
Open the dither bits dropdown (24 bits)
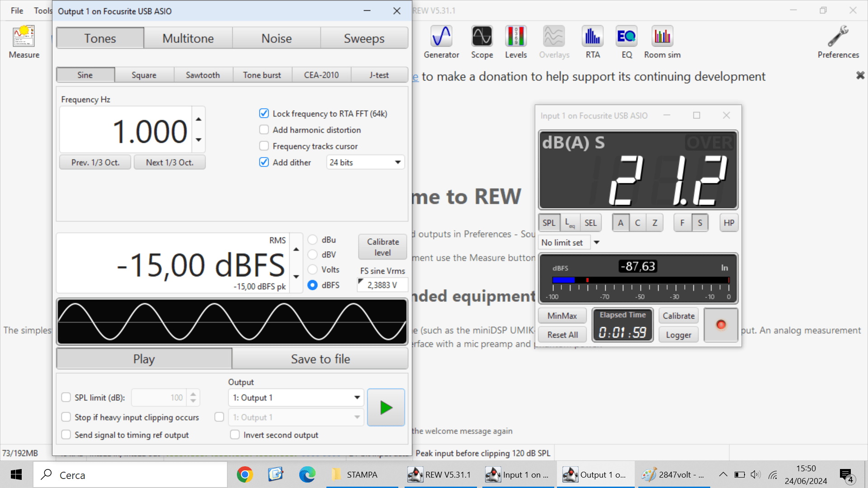[x=365, y=162]
